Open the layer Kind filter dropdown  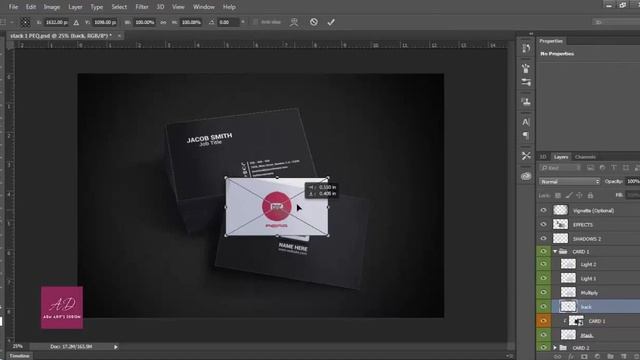560,168
